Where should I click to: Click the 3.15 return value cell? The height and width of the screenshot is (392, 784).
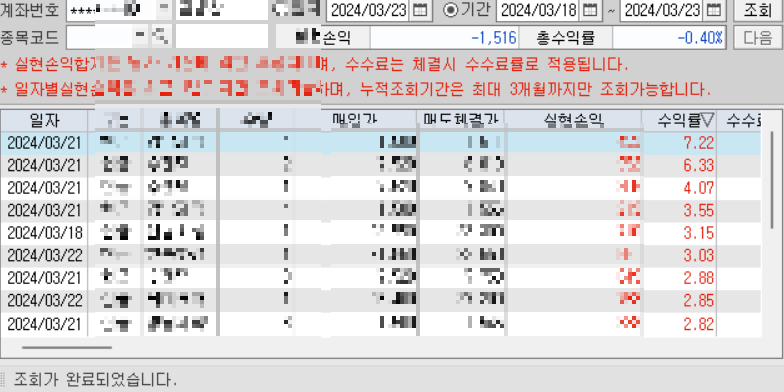(x=699, y=233)
